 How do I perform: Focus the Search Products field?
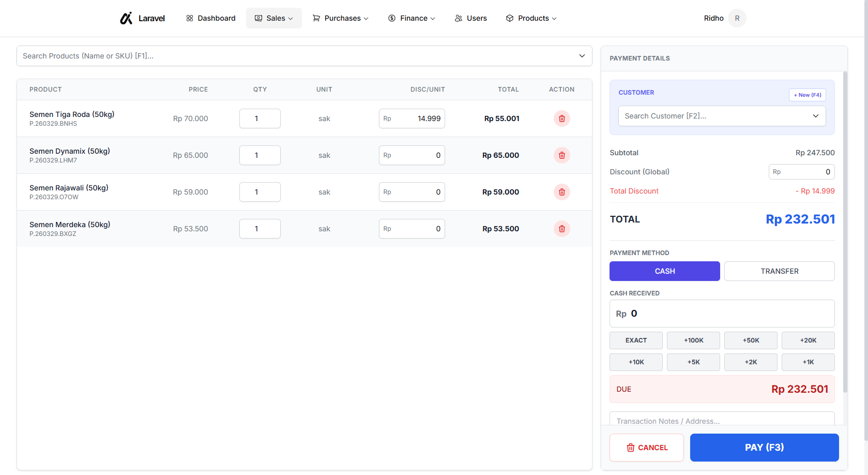304,56
